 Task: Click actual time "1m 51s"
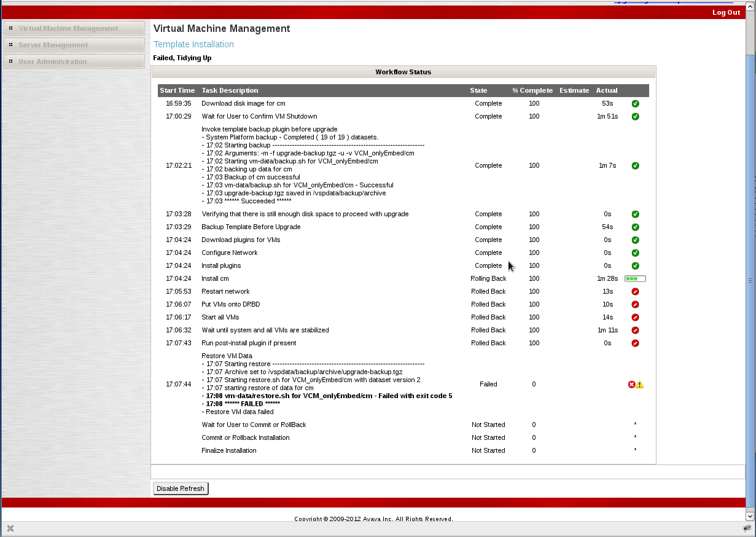[607, 117]
